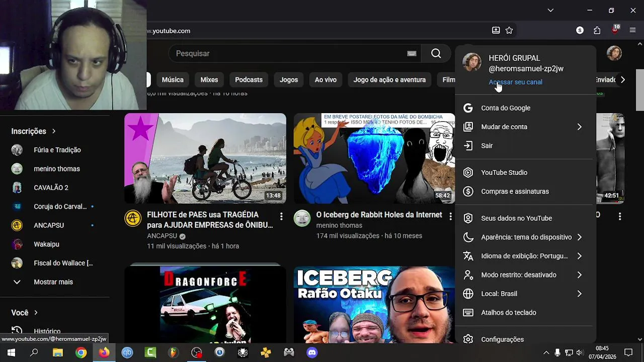Click Acessar seu canal link
Image resolution: width=644 pixels, height=362 pixels.
point(515,82)
